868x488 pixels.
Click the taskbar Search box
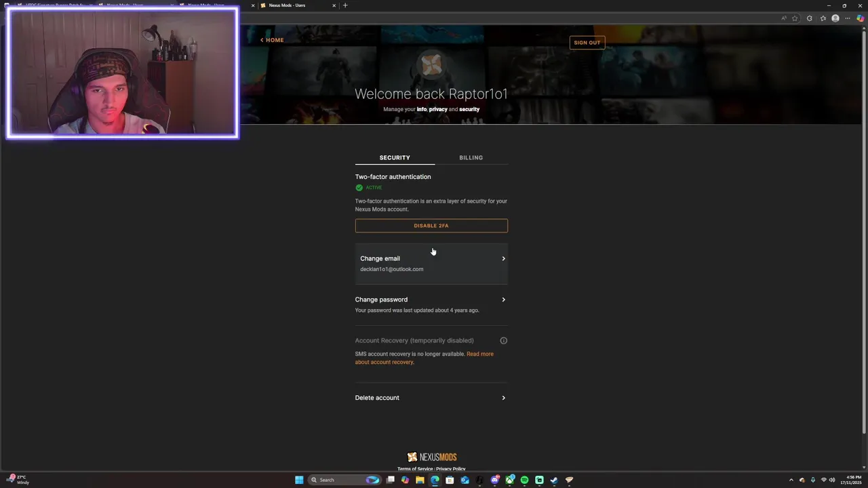[344, 480]
